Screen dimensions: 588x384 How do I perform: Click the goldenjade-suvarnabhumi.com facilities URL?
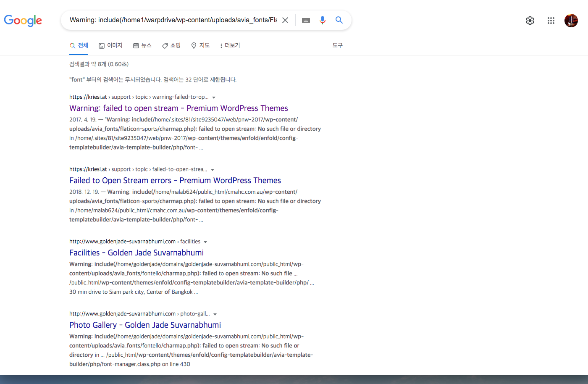click(x=135, y=242)
